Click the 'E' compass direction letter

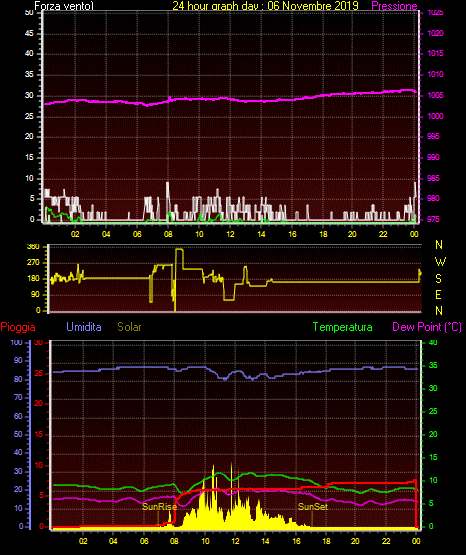tap(438, 294)
